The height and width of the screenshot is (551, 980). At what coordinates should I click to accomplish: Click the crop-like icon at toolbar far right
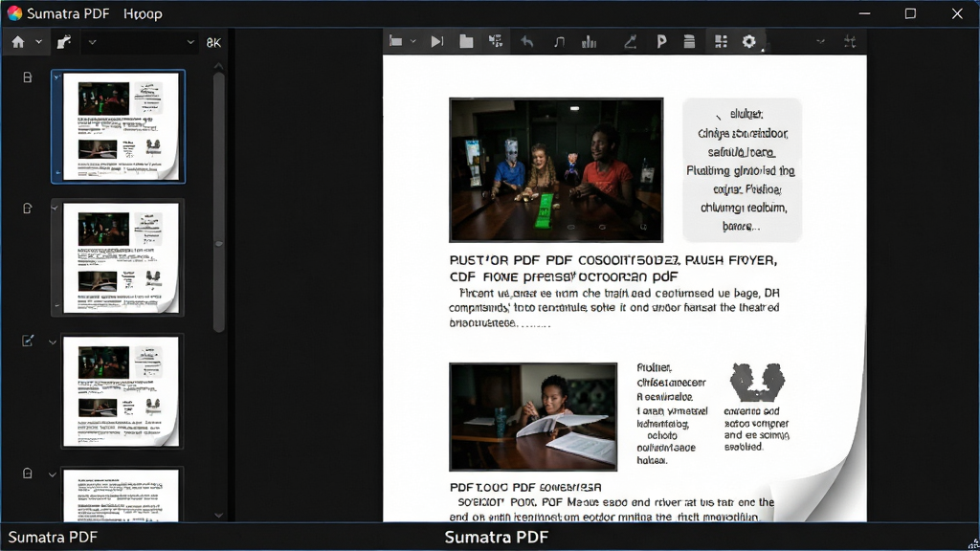[x=850, y=42]
